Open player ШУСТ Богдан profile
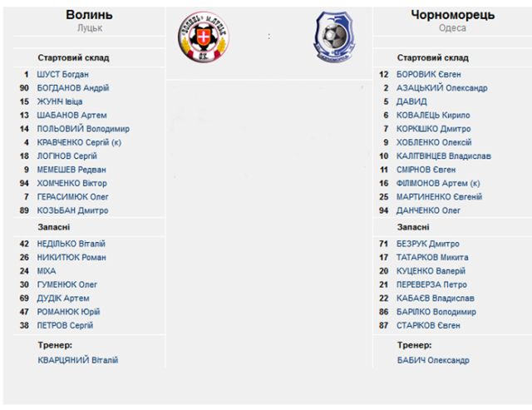 coord(63,74)
